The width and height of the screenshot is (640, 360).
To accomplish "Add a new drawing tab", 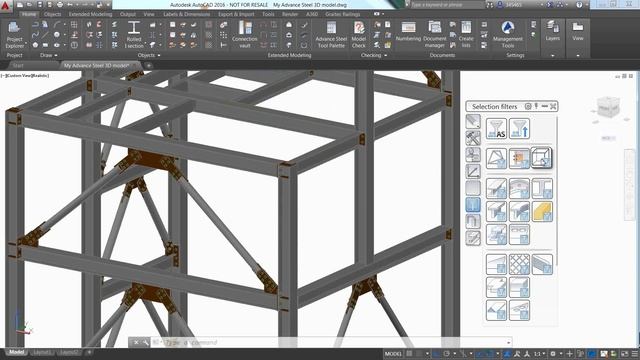I will pos(149,65).
